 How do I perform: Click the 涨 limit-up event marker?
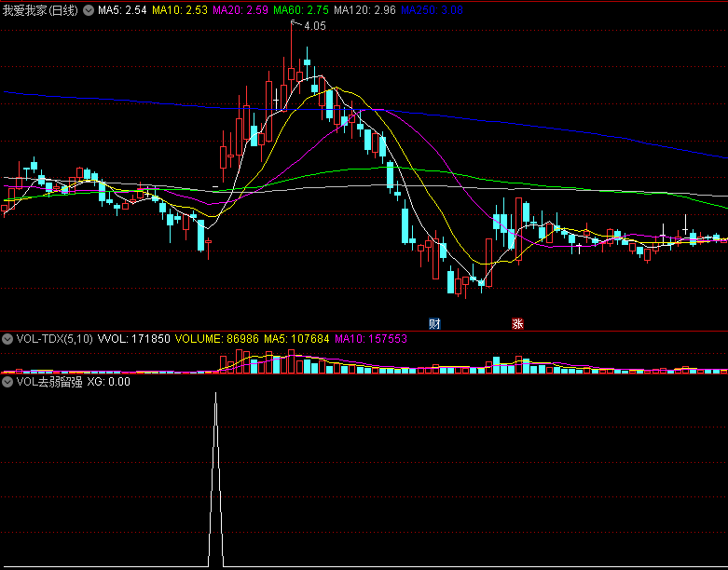tap(517, 323)
